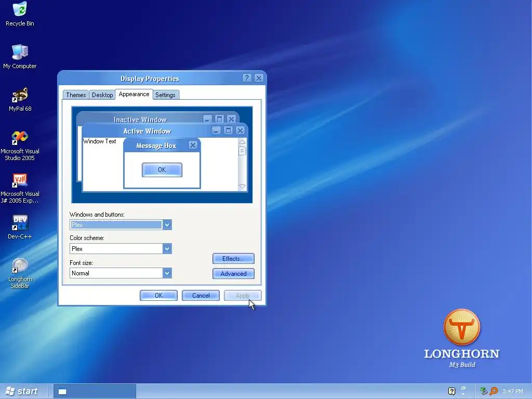Click the Display Properties taskbar button
Screen dimensions: 532x399
95,392
